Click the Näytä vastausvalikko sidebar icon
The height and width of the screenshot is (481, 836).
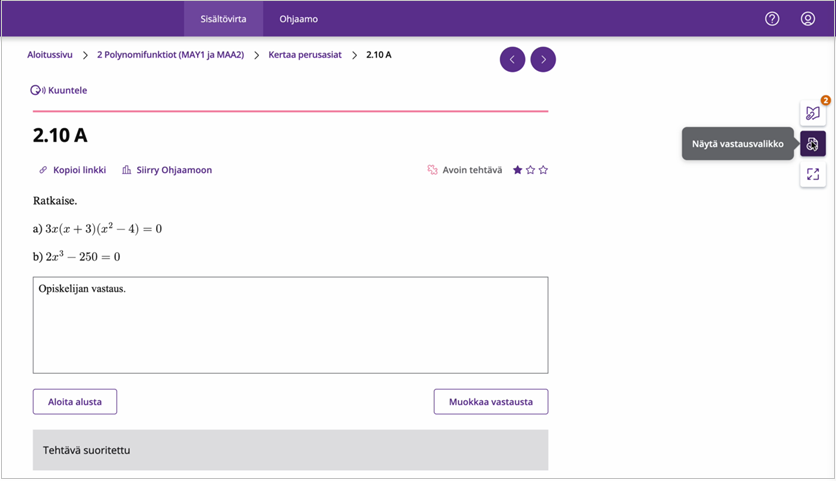tap(813, 144)
